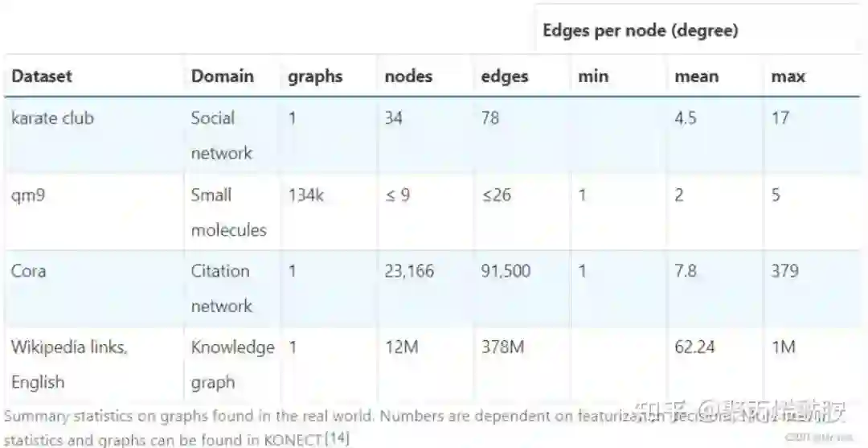Click the edges column header

click(x=505, y=76)
